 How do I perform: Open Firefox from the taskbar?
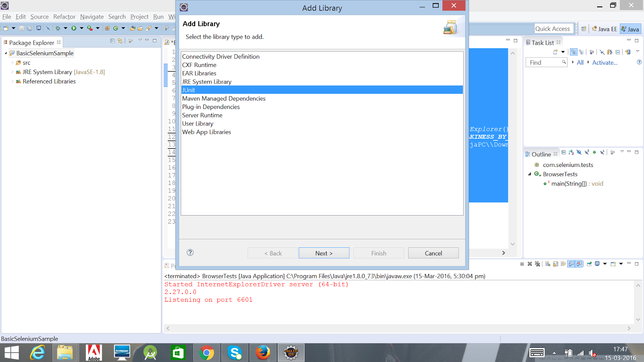[263, 353]
